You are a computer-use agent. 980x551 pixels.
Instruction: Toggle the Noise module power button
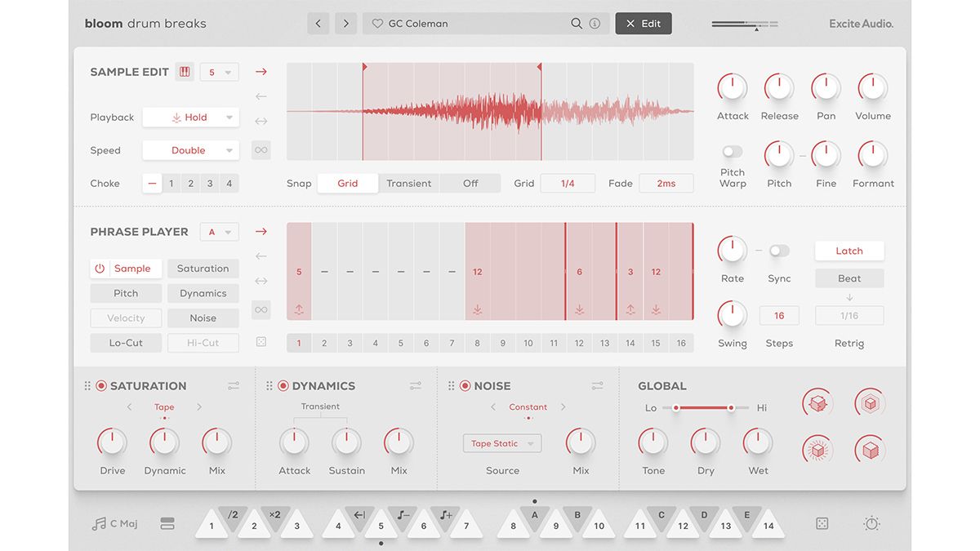point(465,386)
